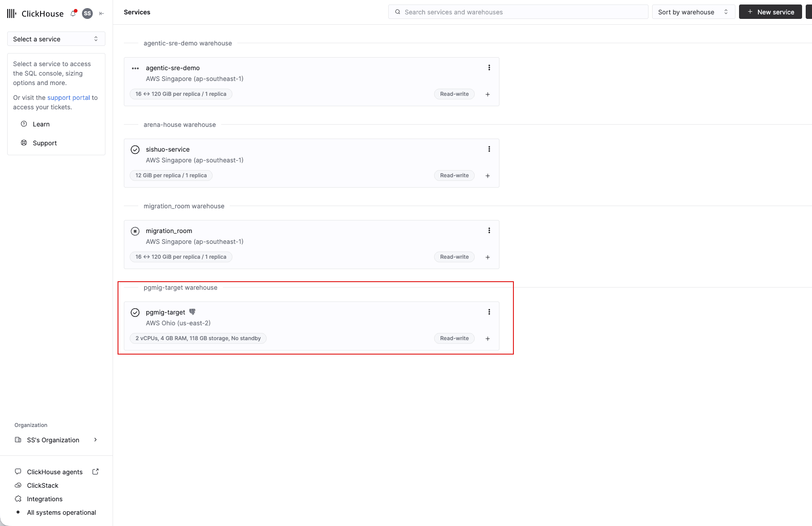Open the pgmig-target three-dot menu
This screenshot has height=526, width=812.
coord(489,312)
